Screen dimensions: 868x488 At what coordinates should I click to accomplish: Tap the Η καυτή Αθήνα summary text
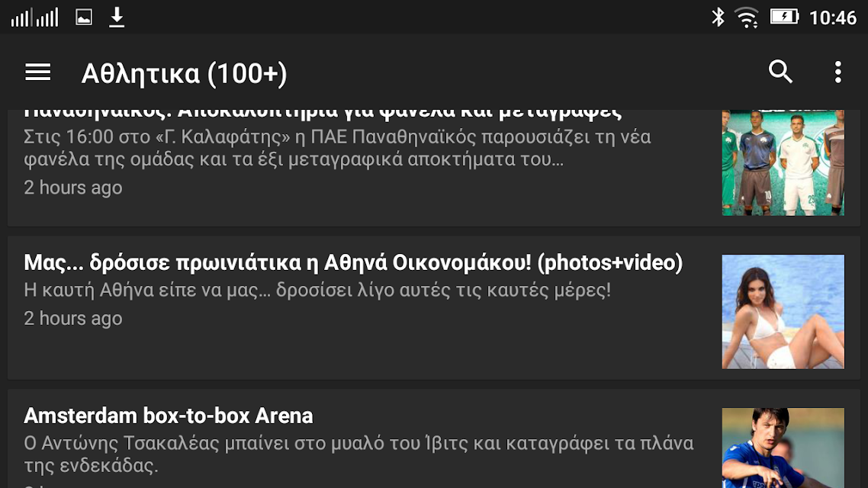point(317,290)
